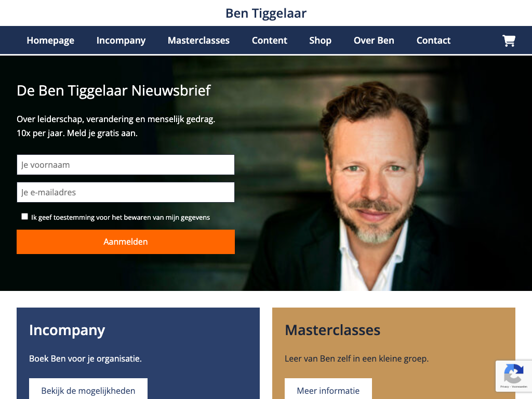Visit the Shop menu item

[320, 41]
